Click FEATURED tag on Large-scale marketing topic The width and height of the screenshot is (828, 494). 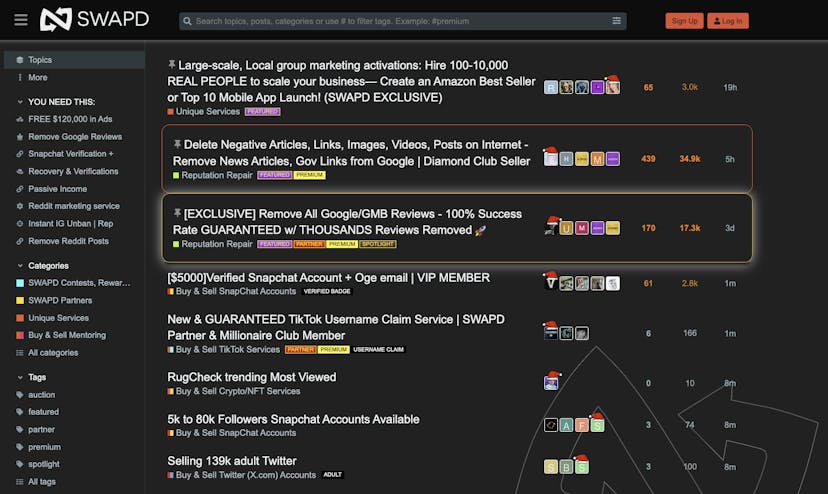tap(262, 111)
